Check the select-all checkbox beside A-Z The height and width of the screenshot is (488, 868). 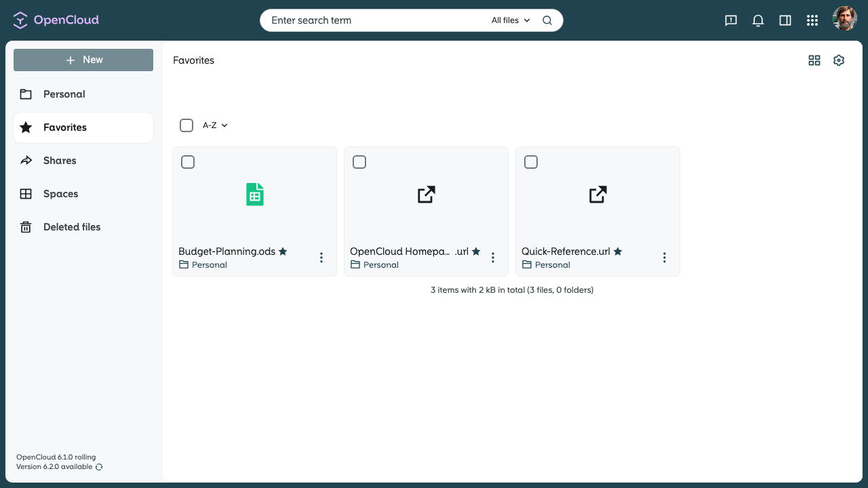pyautogui.click(x=186, y=125)
